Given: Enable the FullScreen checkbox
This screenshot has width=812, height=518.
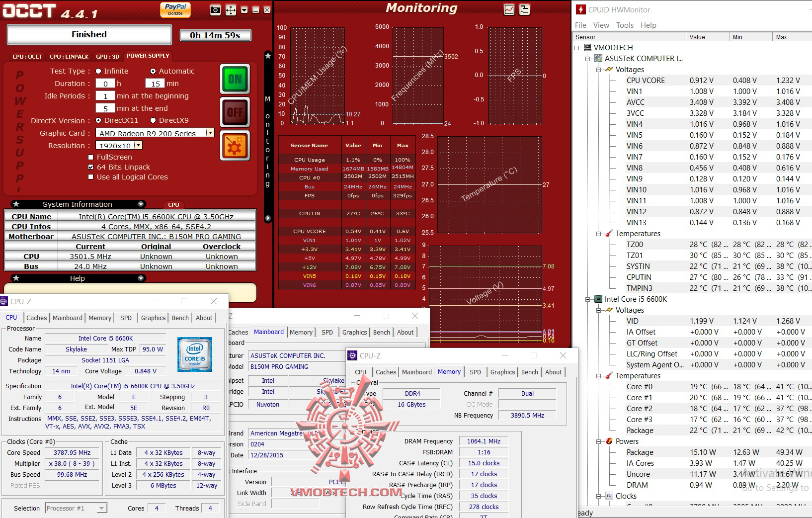Looking at the screenshot, I should [90, 157].
